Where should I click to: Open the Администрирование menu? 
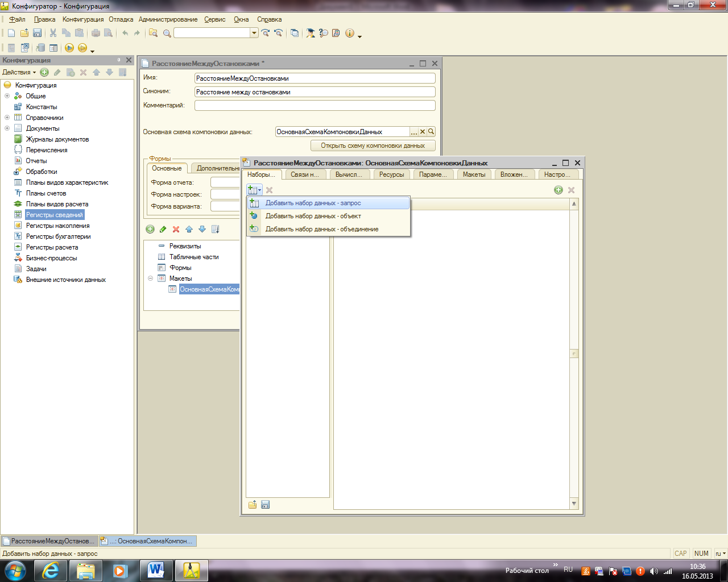tap(168, 19)
